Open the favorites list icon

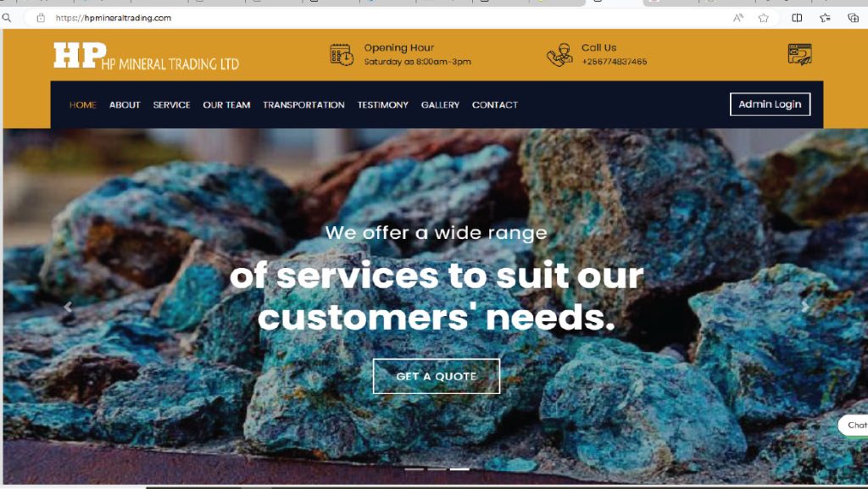point(825,18)
